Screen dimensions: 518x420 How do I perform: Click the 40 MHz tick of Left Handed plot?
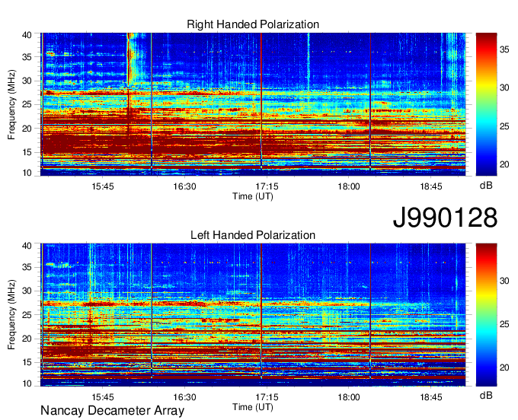[x=27, y=246]
